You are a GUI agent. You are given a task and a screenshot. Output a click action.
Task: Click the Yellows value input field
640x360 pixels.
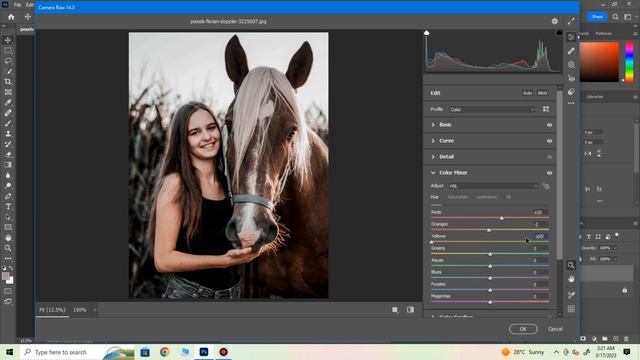(x=540, y=236)
